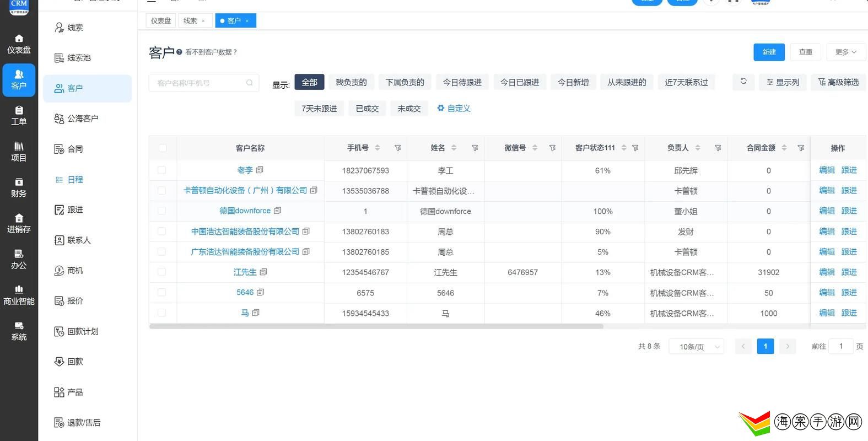
Task: Check the row checkbox for 老李
Action: tap(161, 170)
